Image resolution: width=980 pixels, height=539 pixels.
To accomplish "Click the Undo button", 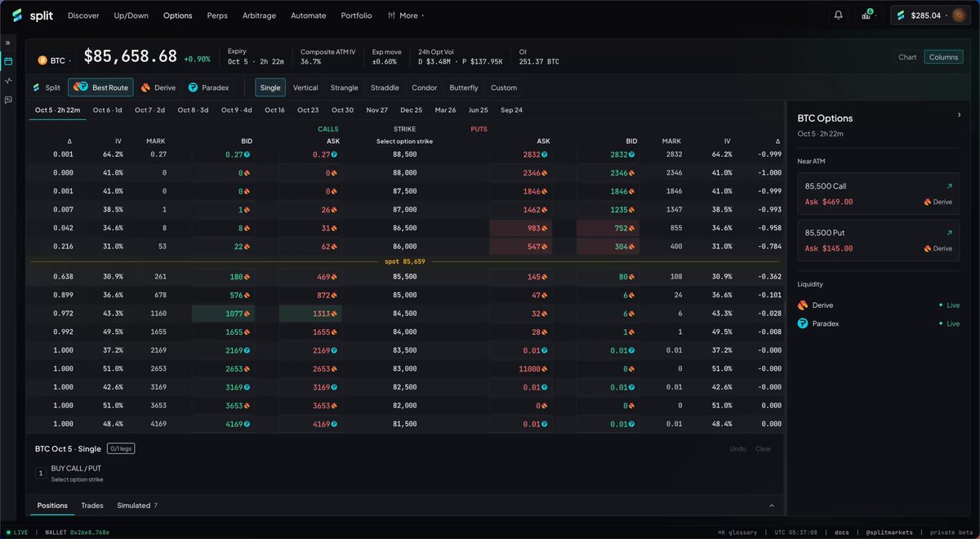I will (737, 449).
